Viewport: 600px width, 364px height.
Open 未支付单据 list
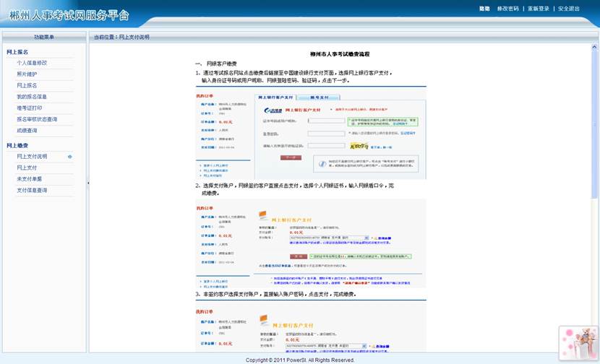tap(29, 178)
